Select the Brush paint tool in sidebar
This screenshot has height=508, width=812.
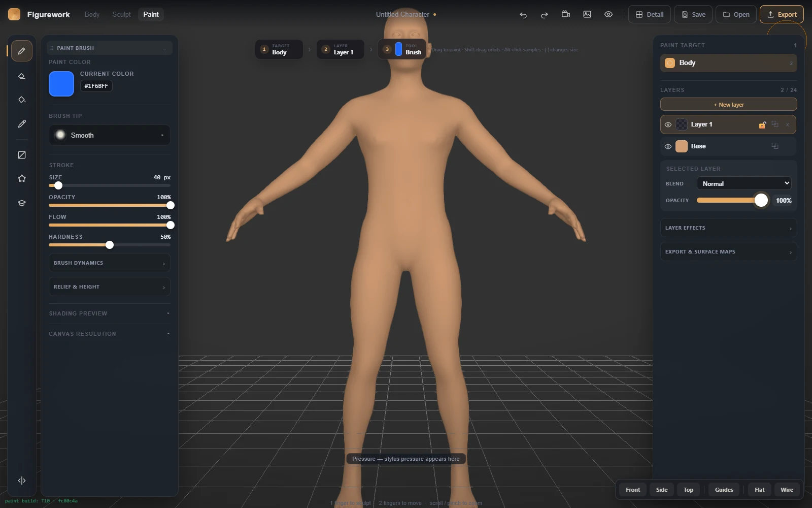pos(22,51)
